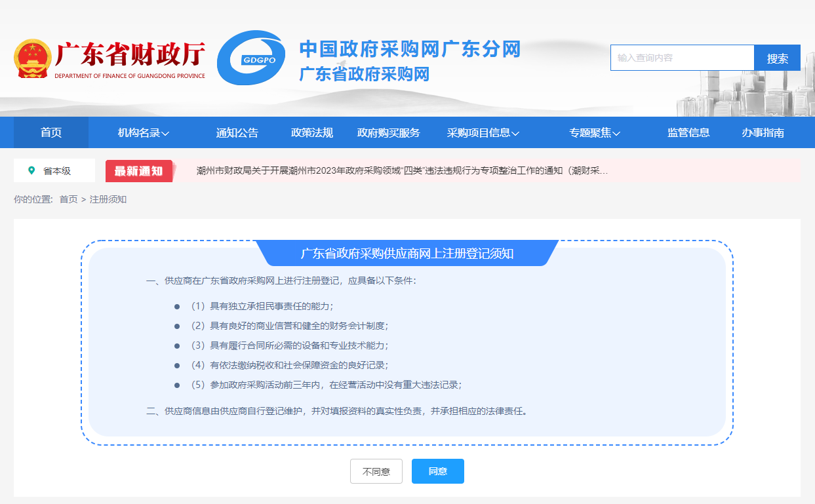The image size is (815, 504).
Task: Click into the 输入查询内容 search field
Action: click(x=682, y=58)
